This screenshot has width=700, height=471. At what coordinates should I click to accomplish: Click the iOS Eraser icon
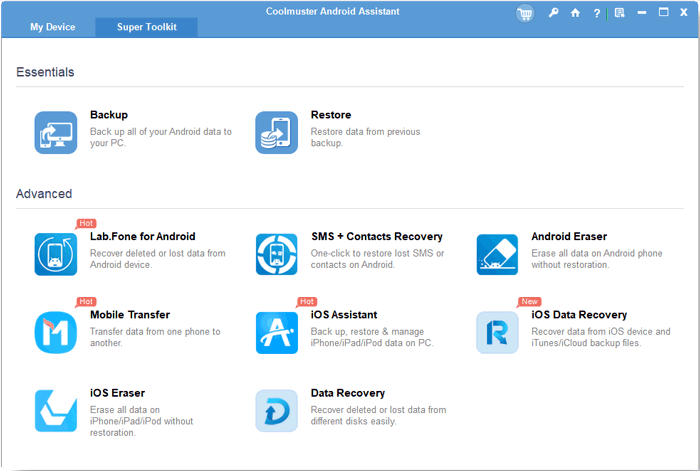56,410
